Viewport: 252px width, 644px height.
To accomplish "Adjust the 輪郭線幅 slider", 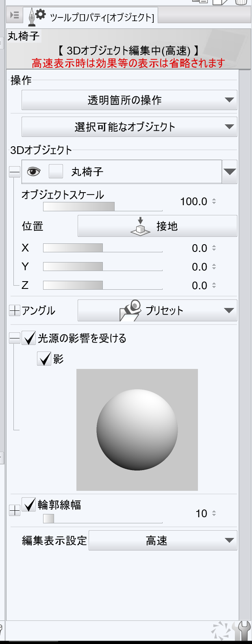I will [103, 518].
